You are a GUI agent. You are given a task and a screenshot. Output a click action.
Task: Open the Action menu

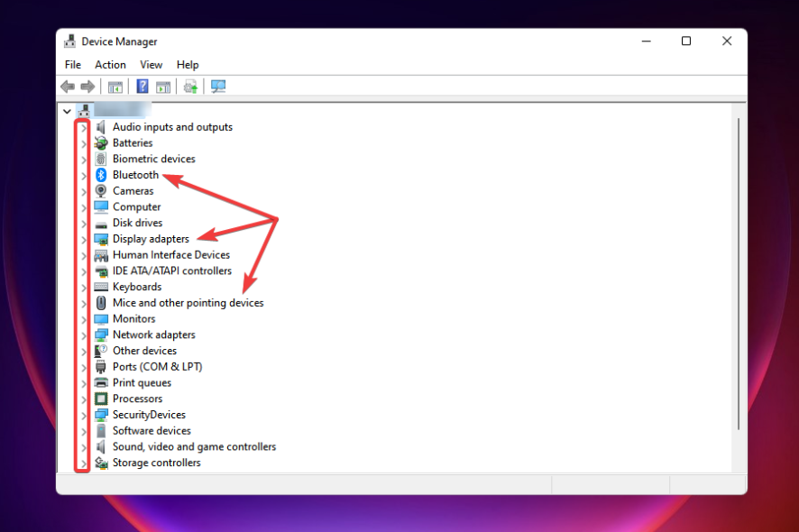(110, 64)
